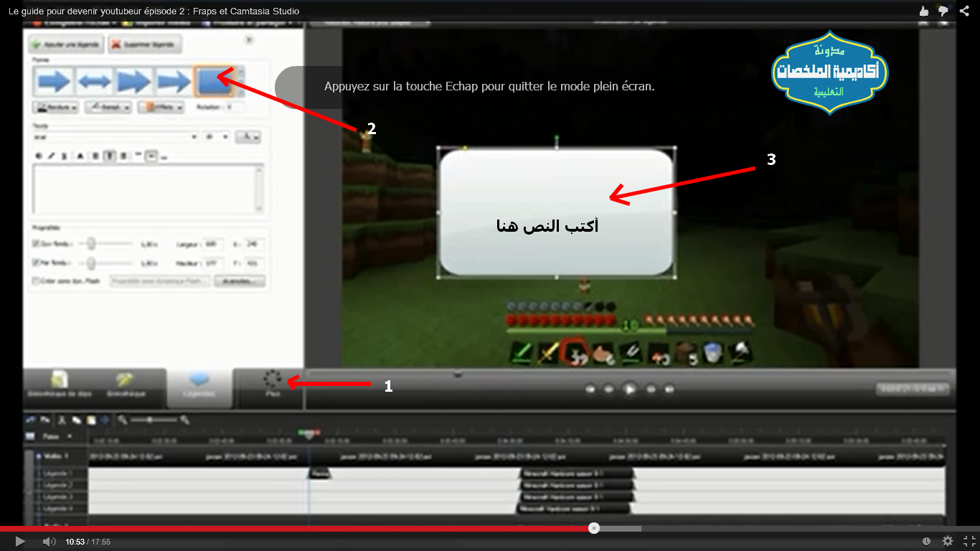Select the double-headed arrow callout shape

tap(94, 81)
